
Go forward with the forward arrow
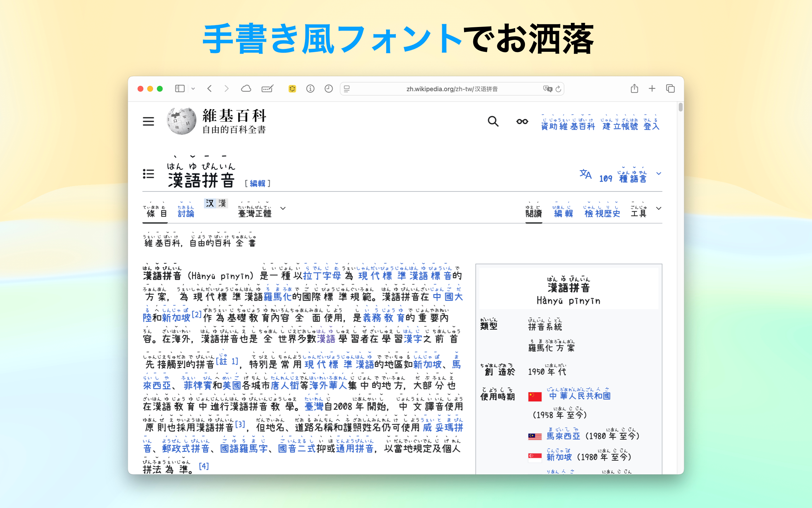226,89
